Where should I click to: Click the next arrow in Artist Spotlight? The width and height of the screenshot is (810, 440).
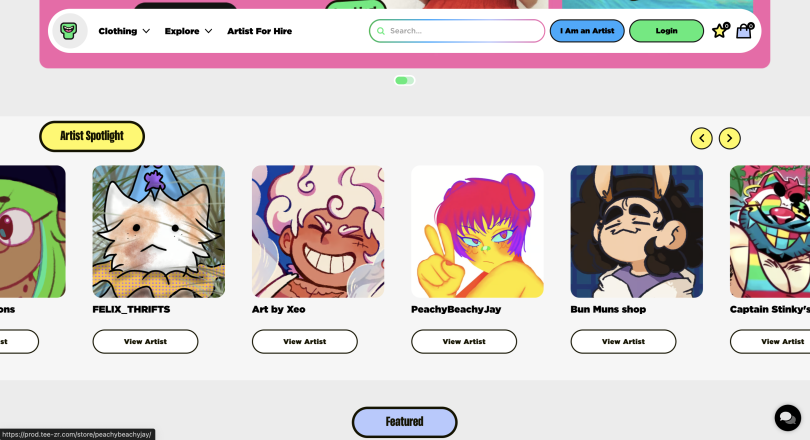[x=729, y=138]
